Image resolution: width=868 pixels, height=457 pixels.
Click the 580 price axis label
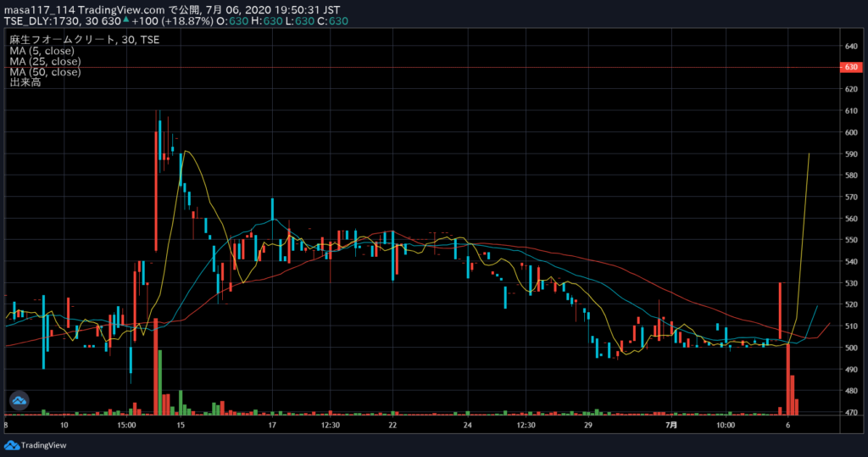[851, 175]
